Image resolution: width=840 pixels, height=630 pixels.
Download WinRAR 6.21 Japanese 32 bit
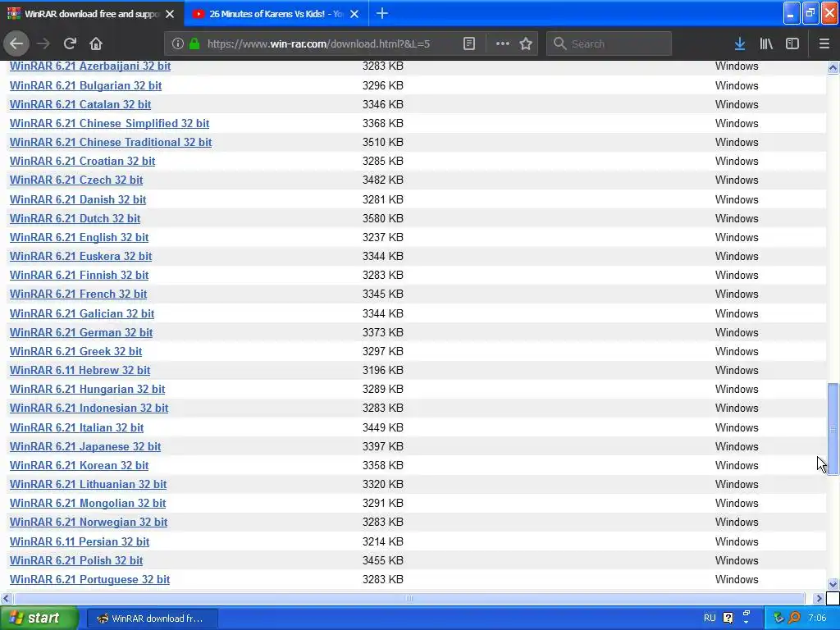85,446
